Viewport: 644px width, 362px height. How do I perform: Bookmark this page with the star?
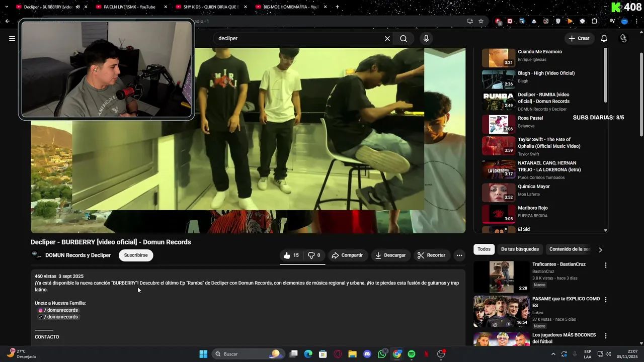[x=481, y=21]
